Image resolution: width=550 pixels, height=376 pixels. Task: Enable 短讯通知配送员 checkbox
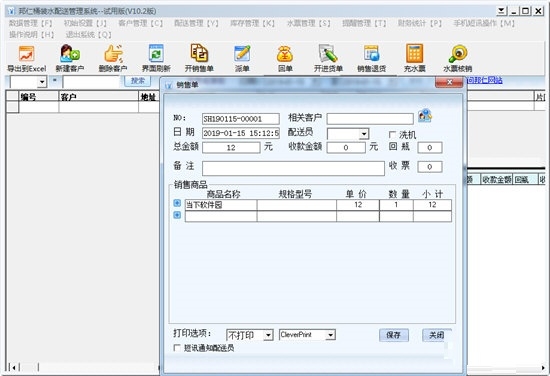click(177, 348)
